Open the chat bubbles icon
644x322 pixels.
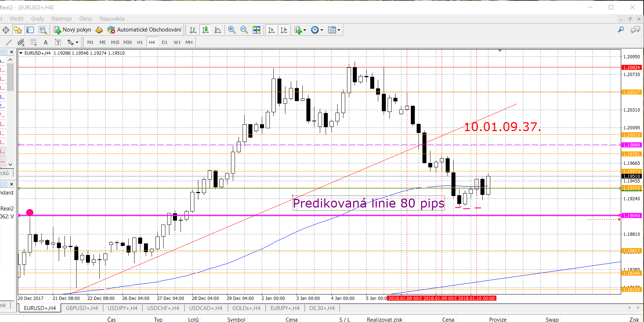point(635,30)
